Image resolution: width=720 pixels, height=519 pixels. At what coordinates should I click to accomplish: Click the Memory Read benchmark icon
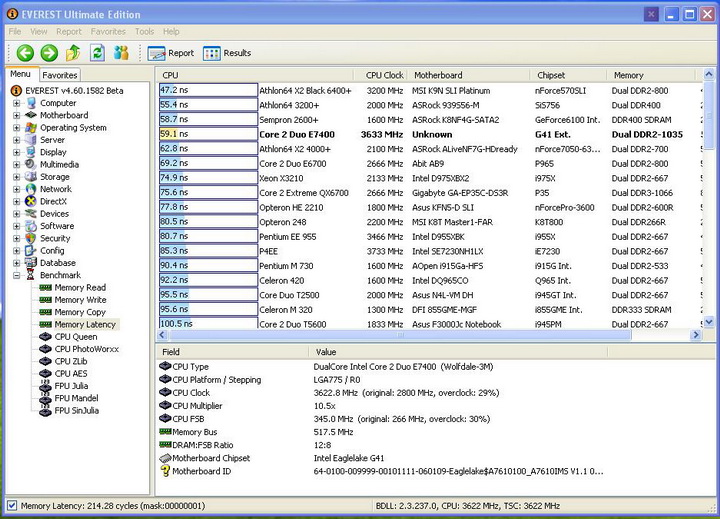click(x=45, y=288)
